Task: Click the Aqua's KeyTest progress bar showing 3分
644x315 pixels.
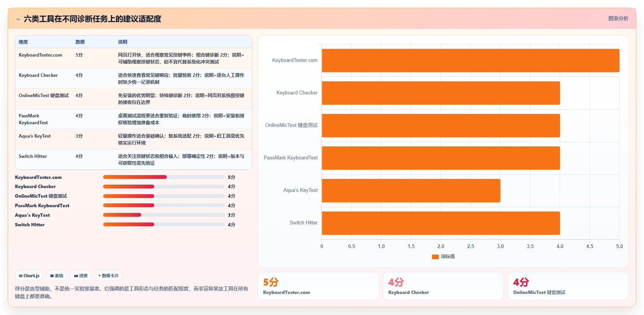Action: tap(164, 215)
